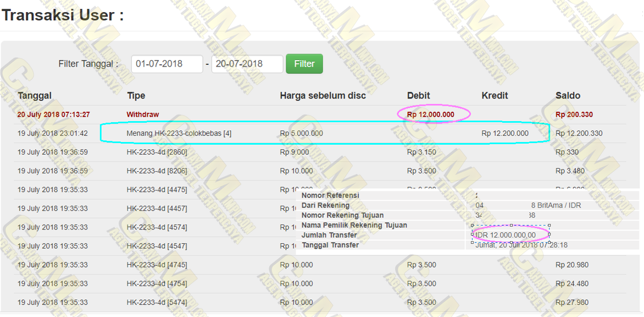Select the HK-2233-4d [2860] transaction

[157, 152]
